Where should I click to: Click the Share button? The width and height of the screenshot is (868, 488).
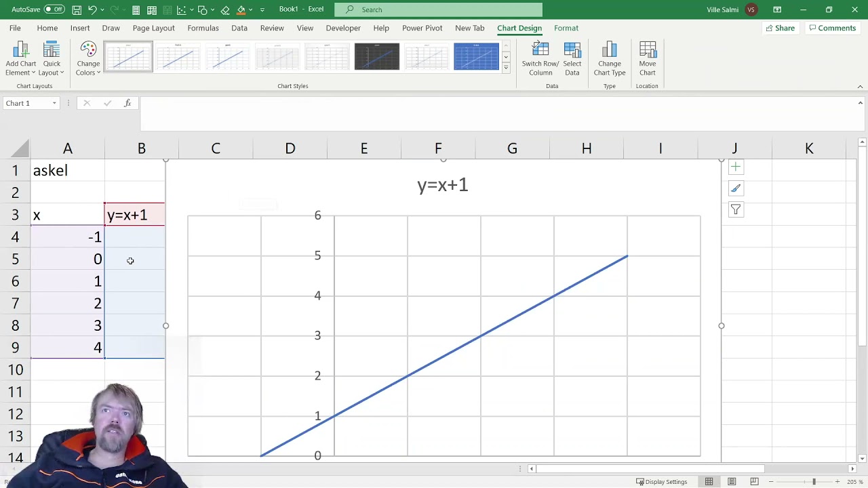tap(780, 28)
